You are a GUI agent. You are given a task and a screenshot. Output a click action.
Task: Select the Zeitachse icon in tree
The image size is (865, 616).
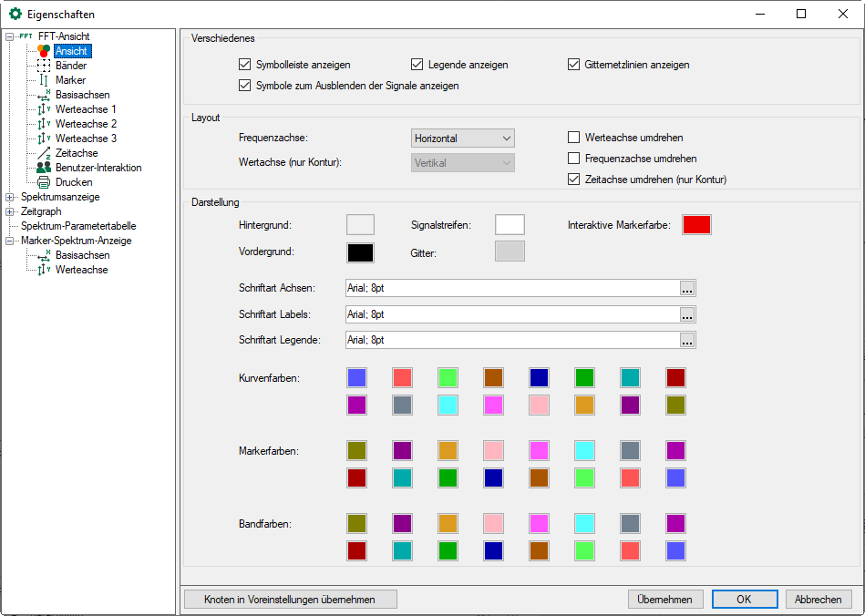(44, 153)
